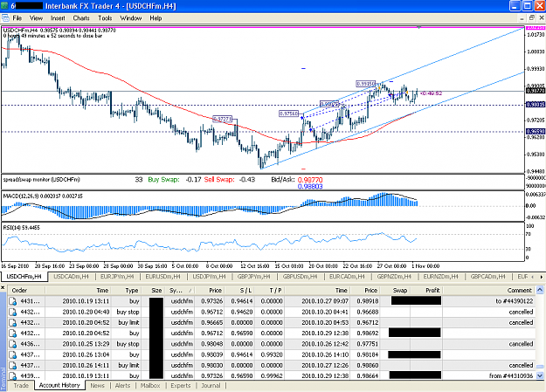This screenshot has width=546, height=392.
Task: Sort history by Symbol column header
Action: point(179,291)
